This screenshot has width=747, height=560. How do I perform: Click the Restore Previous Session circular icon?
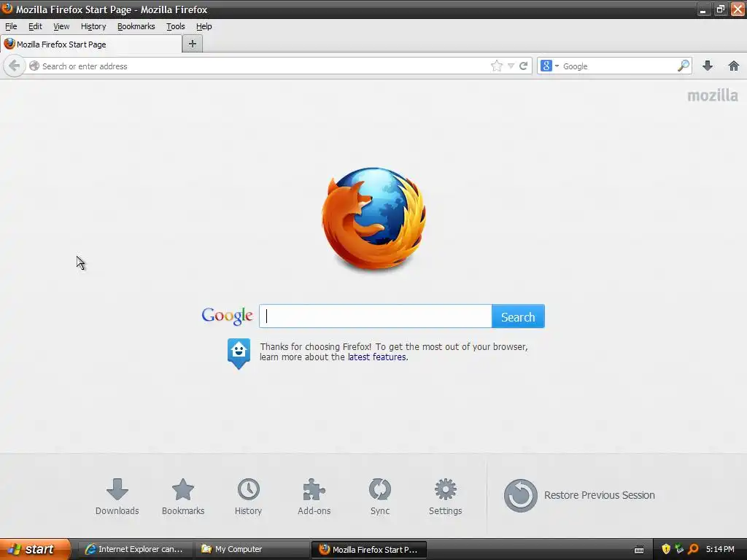[520, 495]
